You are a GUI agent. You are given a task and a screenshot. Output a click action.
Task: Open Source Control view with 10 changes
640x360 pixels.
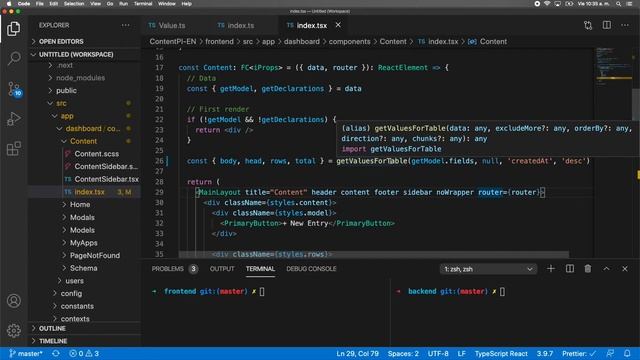tap(14, 89)
